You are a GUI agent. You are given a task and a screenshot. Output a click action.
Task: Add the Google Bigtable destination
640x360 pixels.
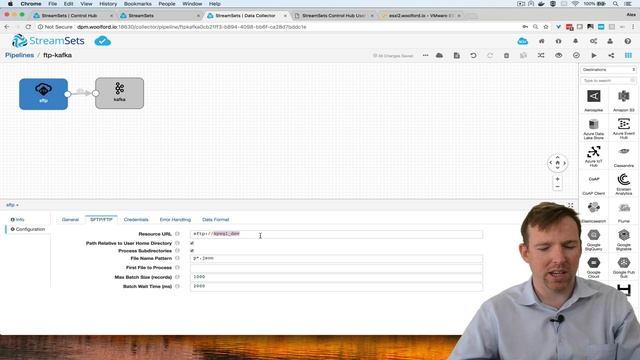click(624, 240)
